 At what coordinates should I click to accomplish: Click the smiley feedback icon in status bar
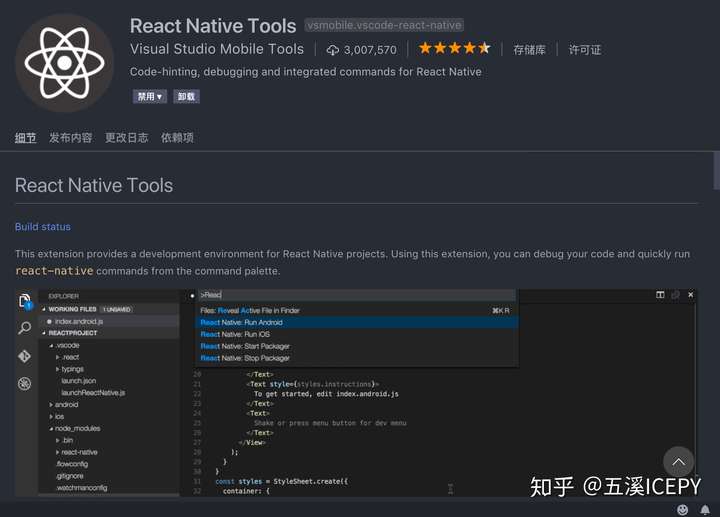(x=683, y=509)
